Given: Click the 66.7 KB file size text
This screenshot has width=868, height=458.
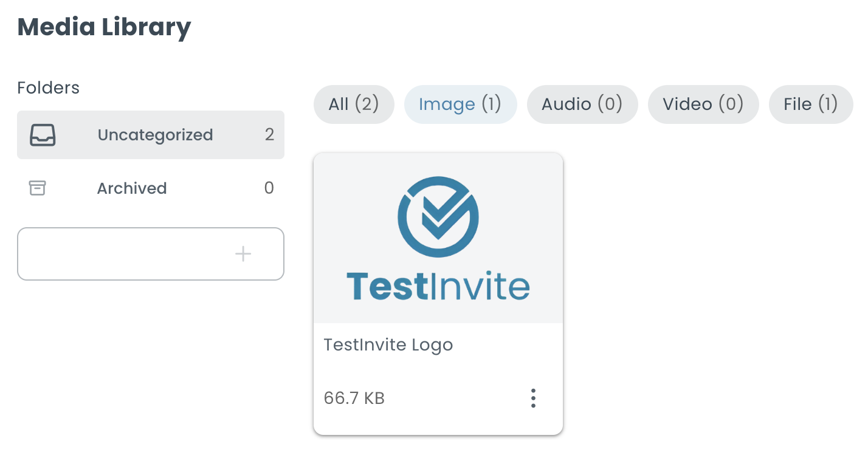Looking at the screenshot, I should click(x=354, y=398).
